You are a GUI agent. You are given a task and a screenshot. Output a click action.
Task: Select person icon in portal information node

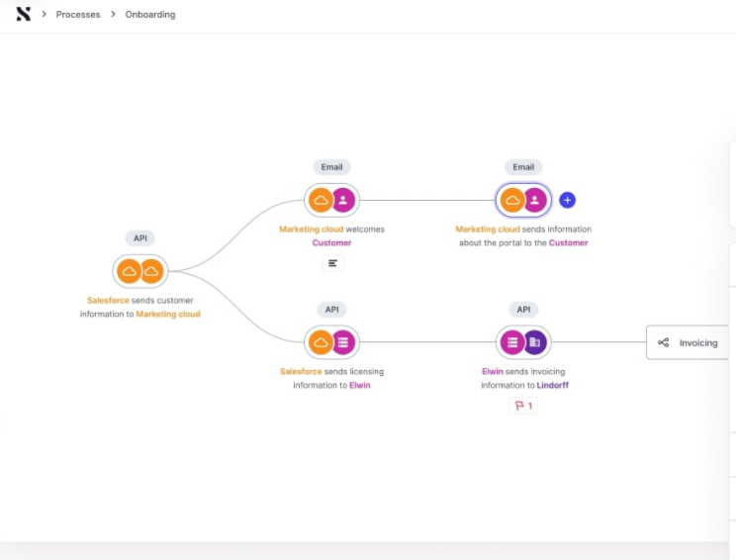(x=535, y=201)
